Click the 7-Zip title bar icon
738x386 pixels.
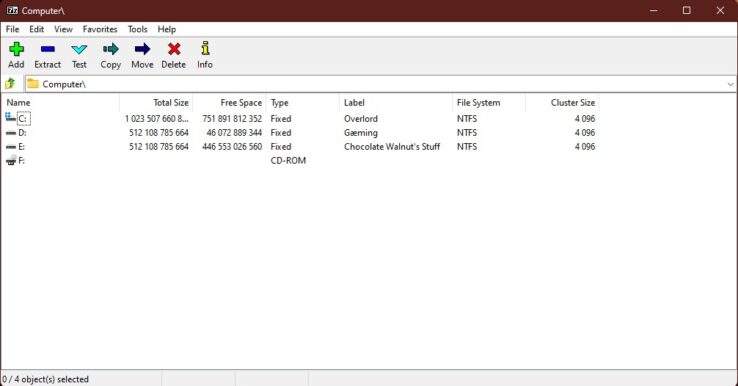[12, 10]
